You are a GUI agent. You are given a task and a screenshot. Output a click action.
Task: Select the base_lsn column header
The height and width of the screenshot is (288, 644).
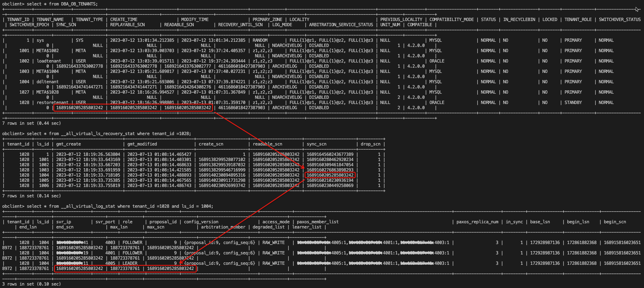[540, 222]
